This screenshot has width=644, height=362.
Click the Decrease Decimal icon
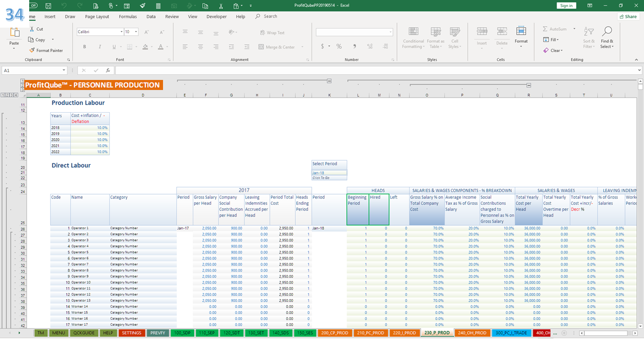[x=385, y=46]
